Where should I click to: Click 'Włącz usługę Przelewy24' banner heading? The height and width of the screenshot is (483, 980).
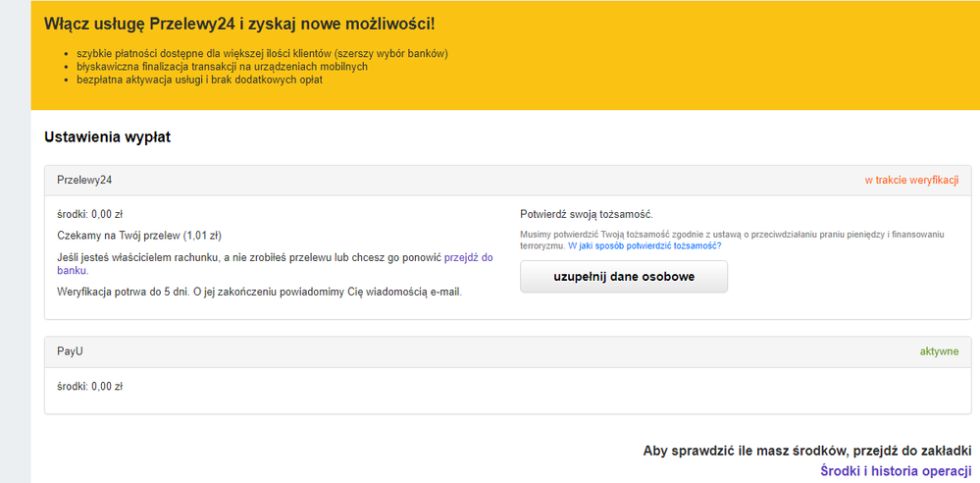[239, 25]
